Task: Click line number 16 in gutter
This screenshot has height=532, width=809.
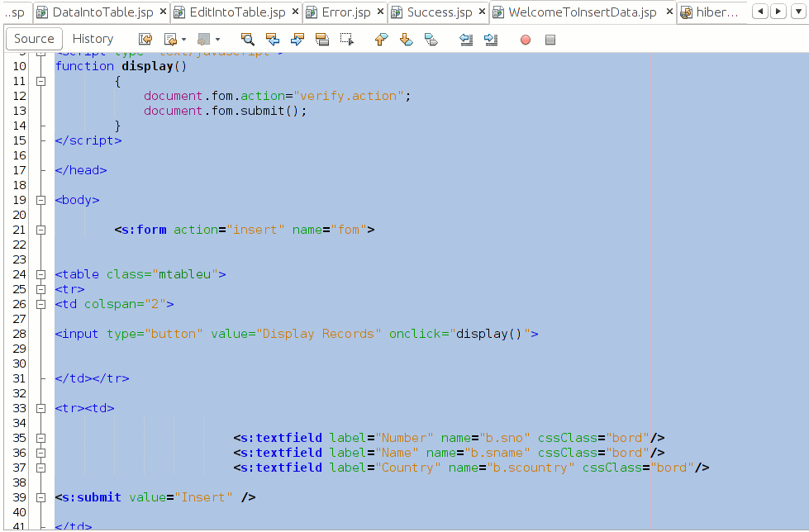Action: click(20, 155)
